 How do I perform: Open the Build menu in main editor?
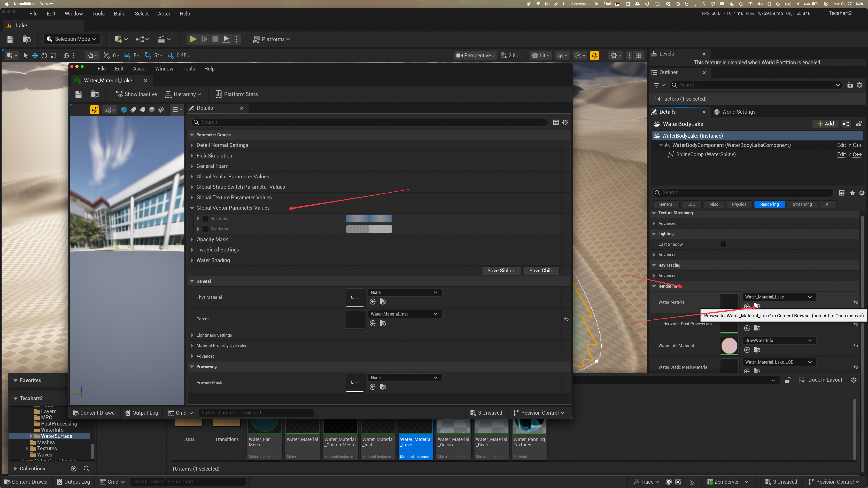(x=120, y=14)
